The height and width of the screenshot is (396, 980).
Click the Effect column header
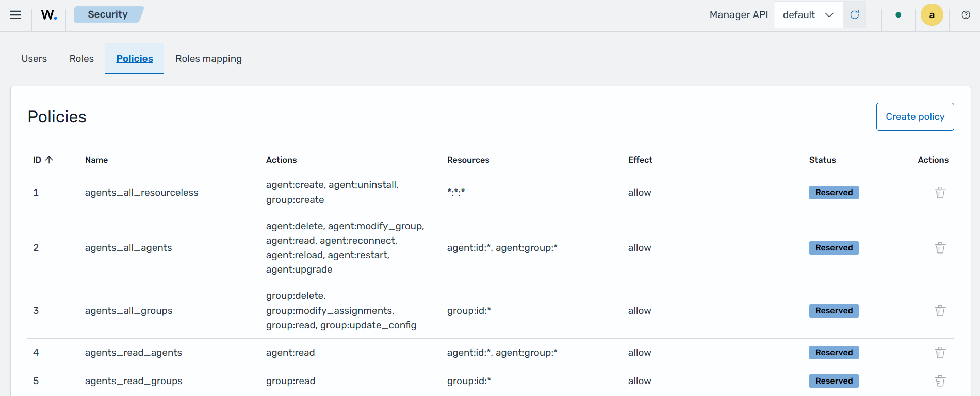pyautogui.click(x=640, y=160)
